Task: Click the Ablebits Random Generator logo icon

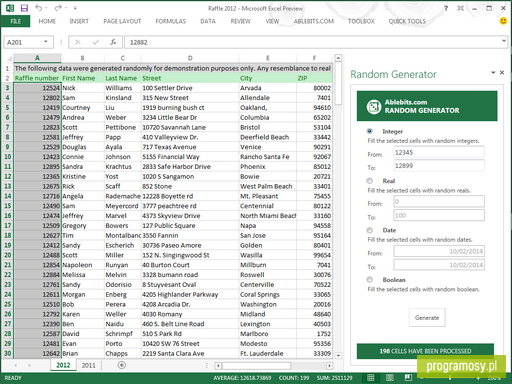Action: [x=374, y=107]
